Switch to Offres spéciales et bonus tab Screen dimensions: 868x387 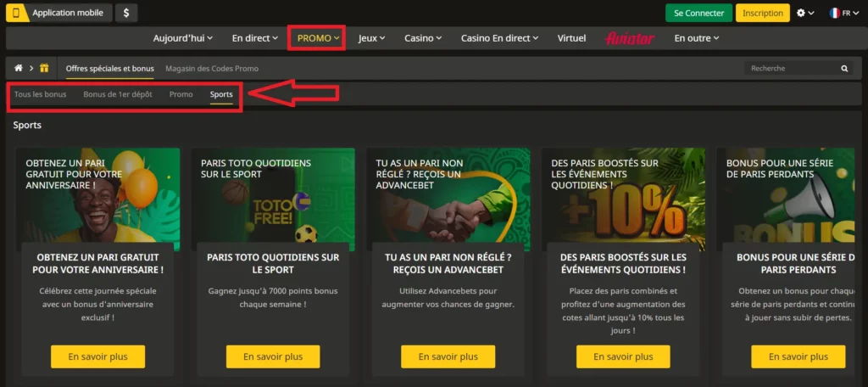point(109,68)
